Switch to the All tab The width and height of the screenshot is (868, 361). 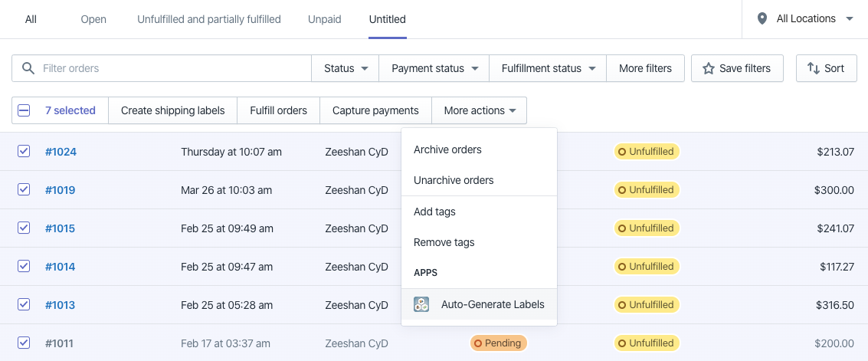31,19
